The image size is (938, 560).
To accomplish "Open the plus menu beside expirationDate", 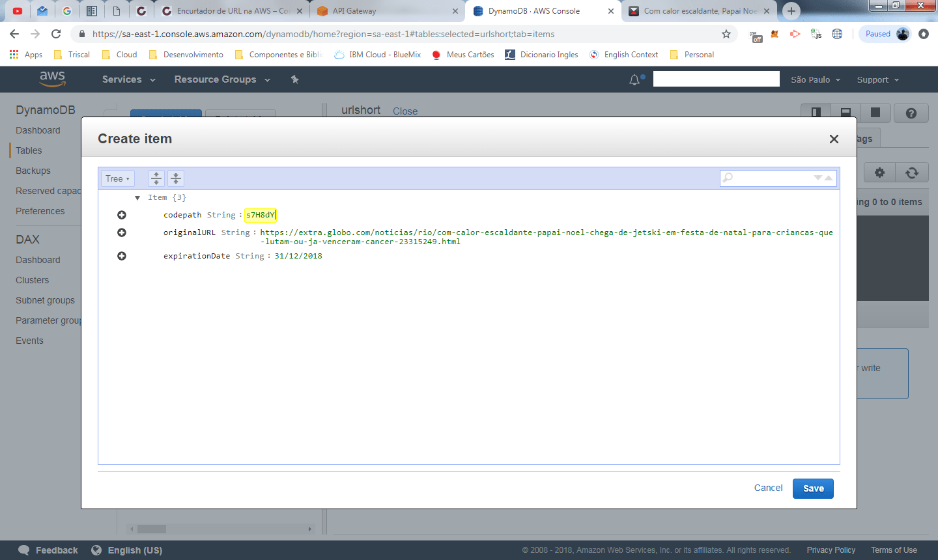I will pos(122,256).
